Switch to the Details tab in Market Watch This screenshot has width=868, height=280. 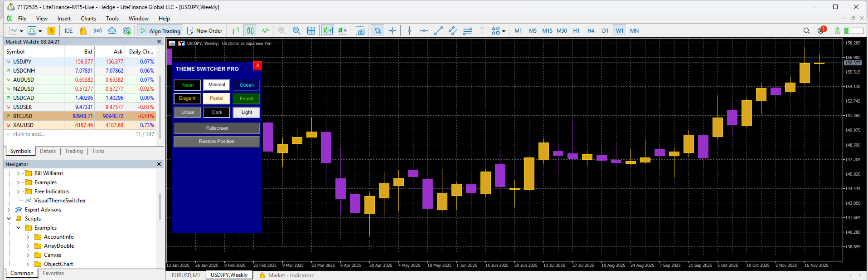48,151
